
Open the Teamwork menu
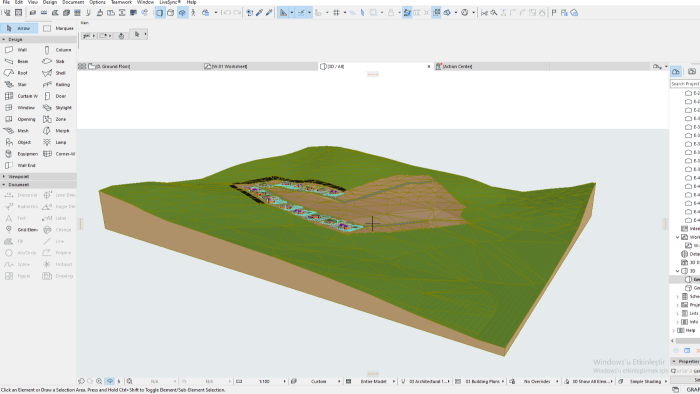pyautogui.click(x=121, y=2)
